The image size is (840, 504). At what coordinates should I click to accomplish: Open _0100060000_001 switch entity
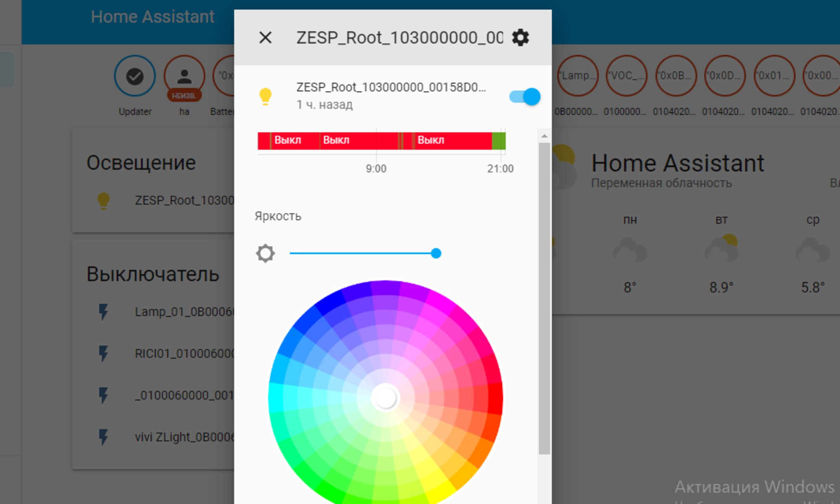pos(184,396)
